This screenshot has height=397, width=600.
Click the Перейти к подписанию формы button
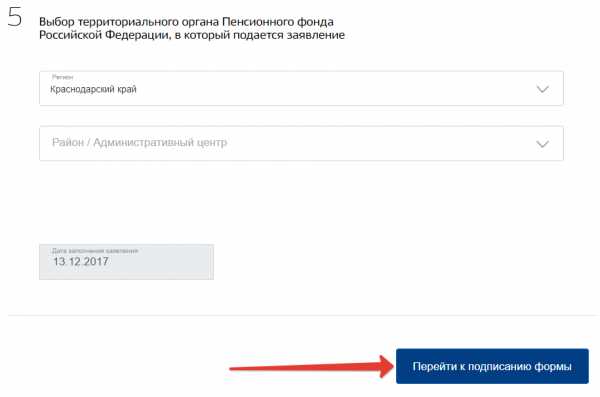coord(492,366)
